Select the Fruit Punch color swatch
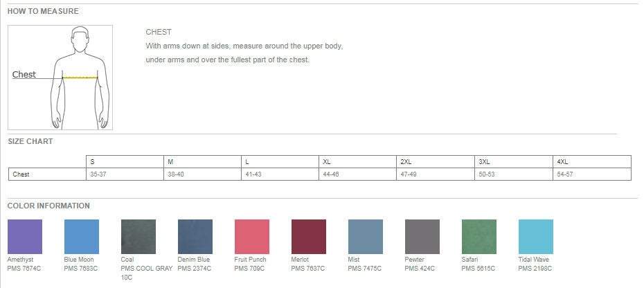This screenshot has height=288, width=644. pos(252,237)
